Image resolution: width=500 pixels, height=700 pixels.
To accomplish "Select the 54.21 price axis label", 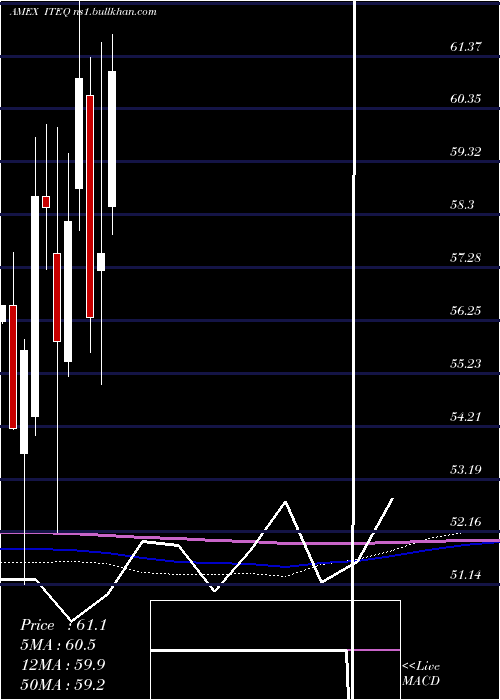I will tap(466, 417).
